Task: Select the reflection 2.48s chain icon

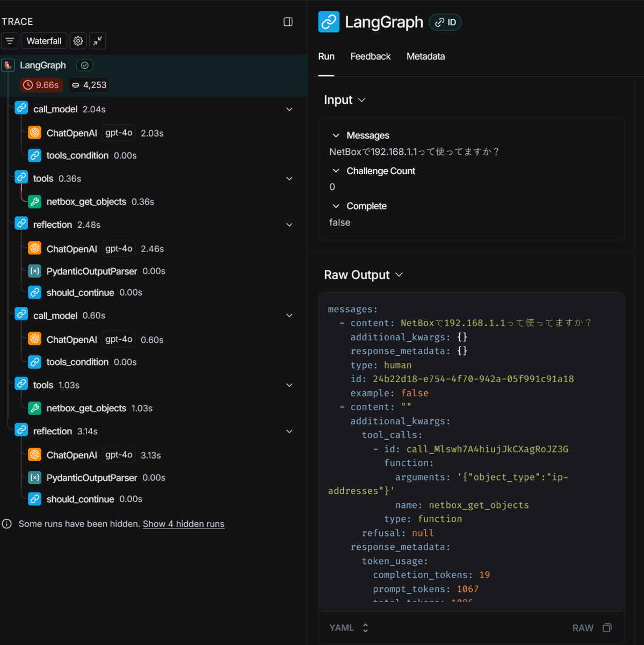Action: pos(21,224)
